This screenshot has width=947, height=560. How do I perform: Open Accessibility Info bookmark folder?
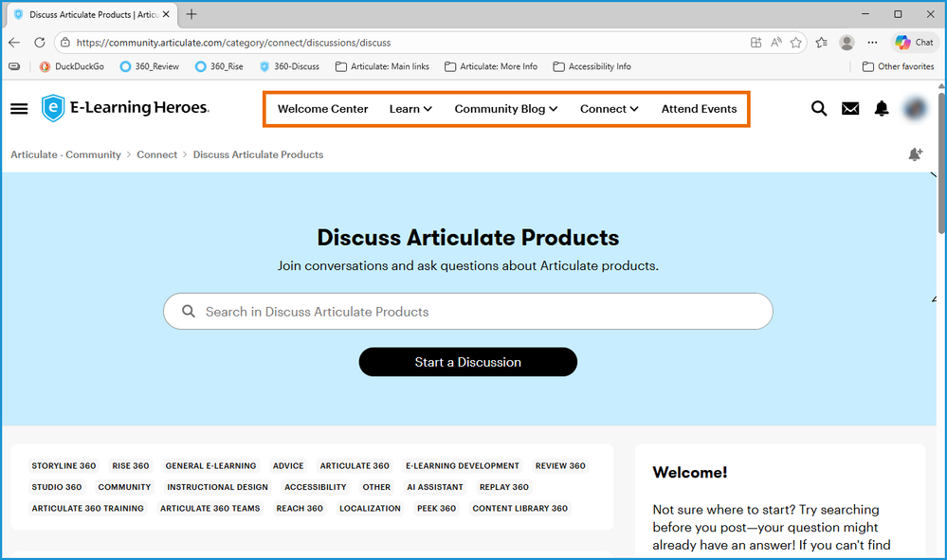point(592,66)
